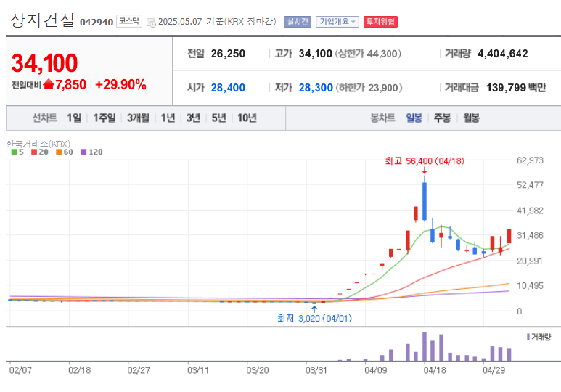This screenshot has height=392, width=561.
Task: Show the 3년 line chart
Action: coord(193,118)
